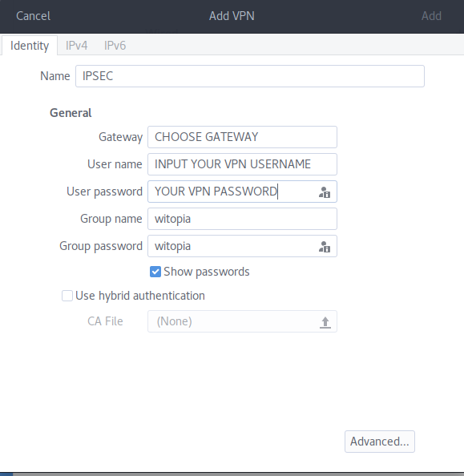This screenshot has height=476, width=464.
Task: Open the CA File chooser showing (None)
Action: 242,321
